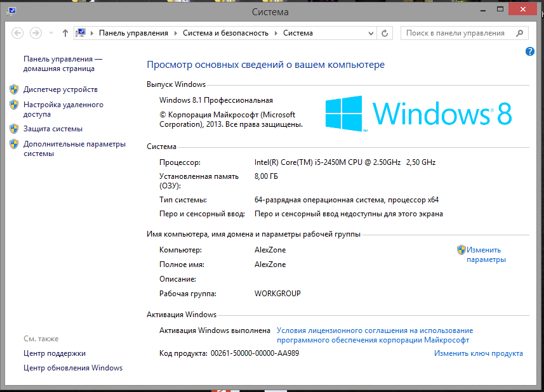Click the computer icon in address bar

pyautogui.click(x=81, y=33)
